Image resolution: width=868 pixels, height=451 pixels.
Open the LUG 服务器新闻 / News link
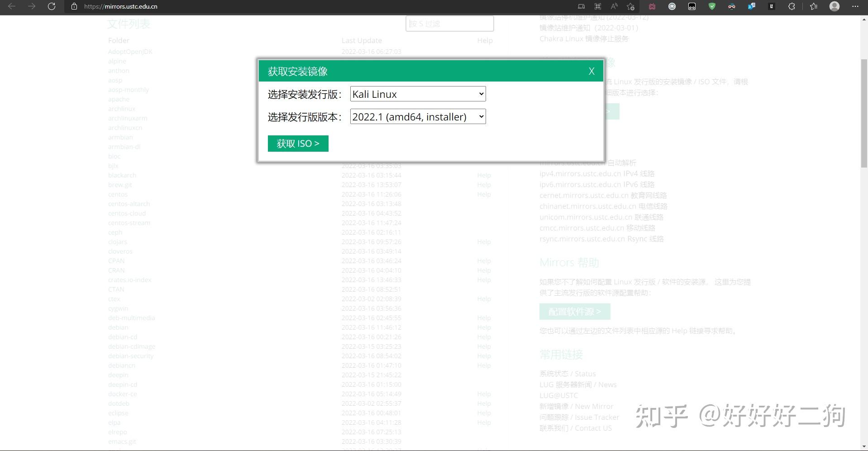578,384
